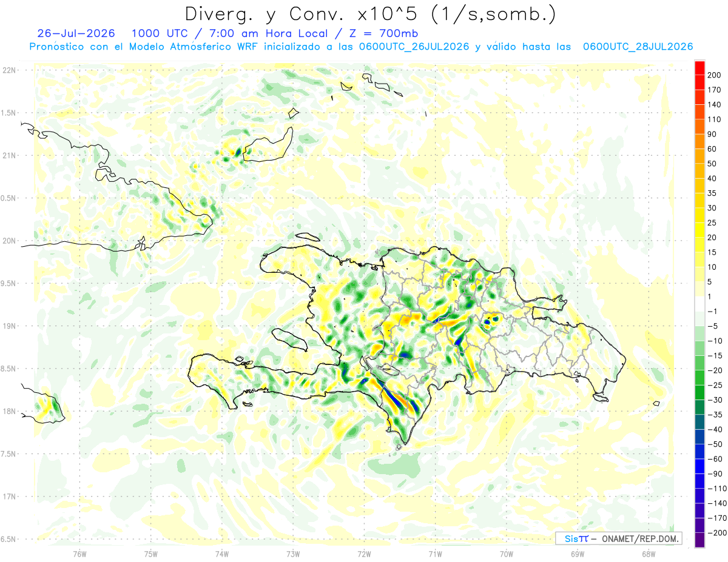Click the "-140" scale label
The height and width of the screenshot is (562, 728).
coord(717,503)
